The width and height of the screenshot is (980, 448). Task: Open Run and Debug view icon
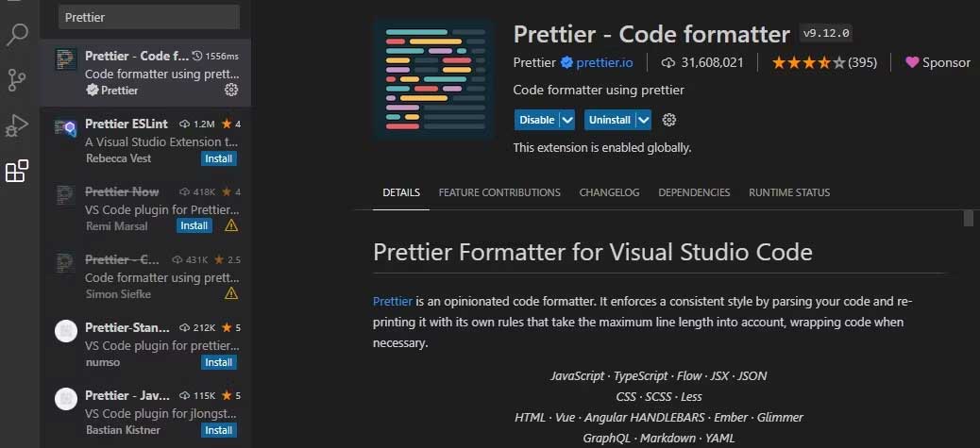pyautogui.click(x=17, y=124)
